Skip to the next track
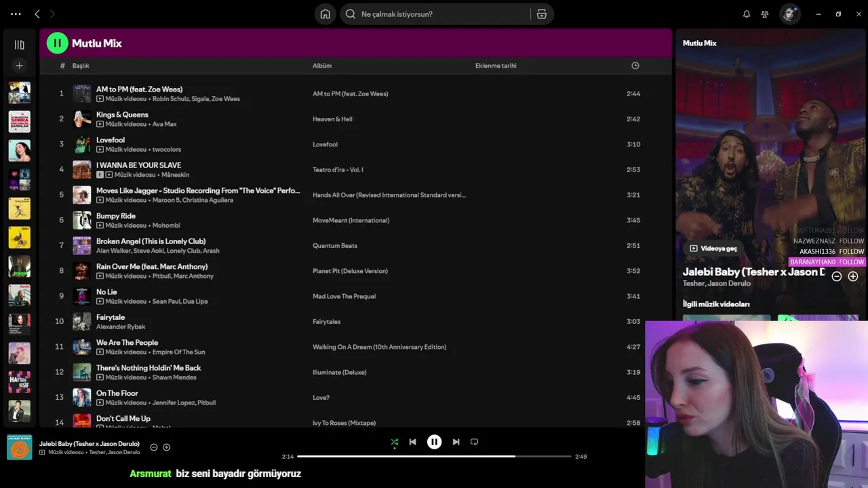This screenshot has width=868, height=488. pos(456,442)
